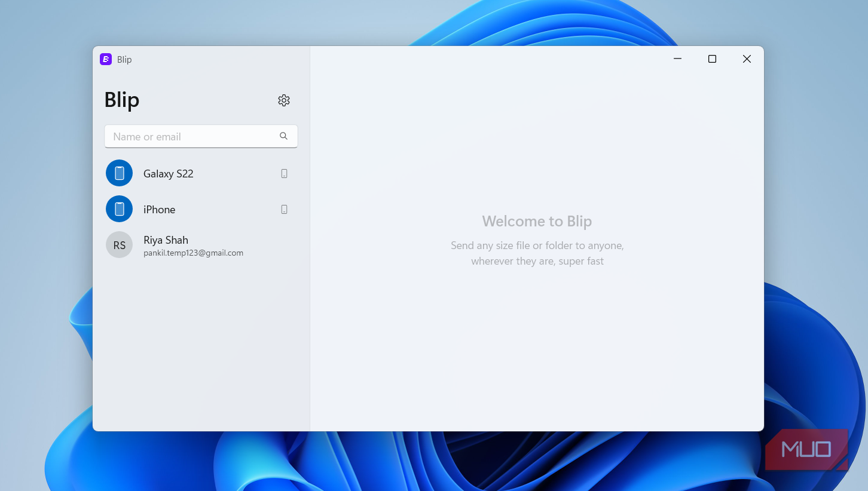
Task: Select the Riya Shah contact name
Action: [166, 240]
